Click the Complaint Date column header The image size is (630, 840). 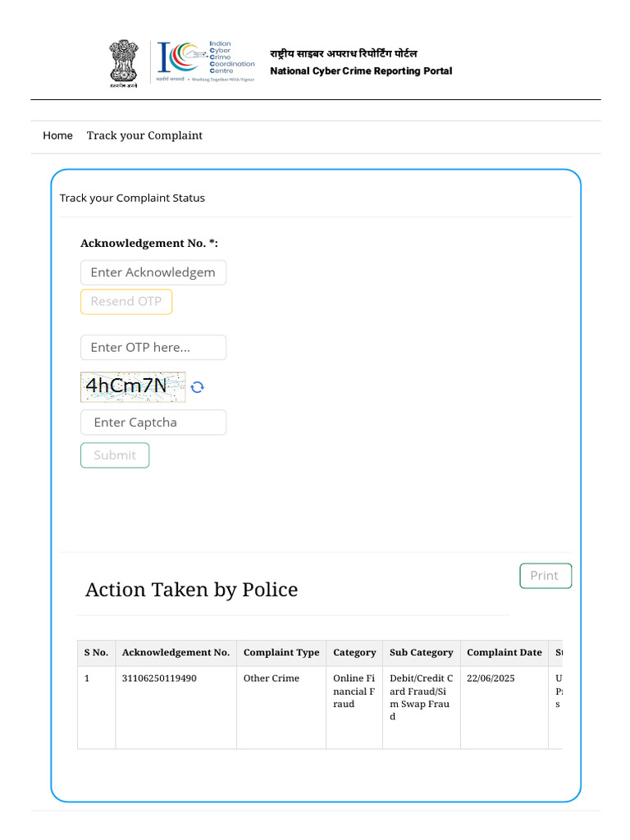504,652
